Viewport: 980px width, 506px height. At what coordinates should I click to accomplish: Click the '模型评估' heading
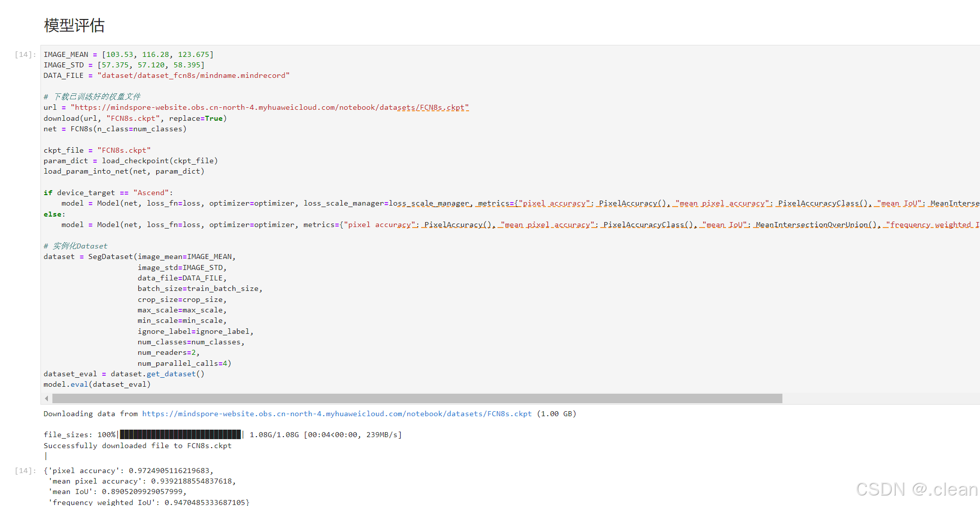74,25
